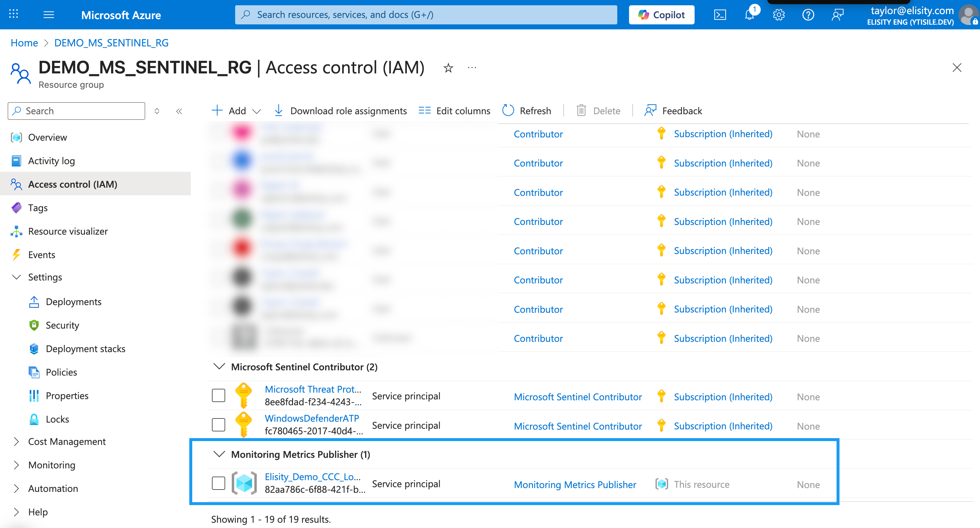
Task: Select the Locks settings item
Action: coord(57,419)
